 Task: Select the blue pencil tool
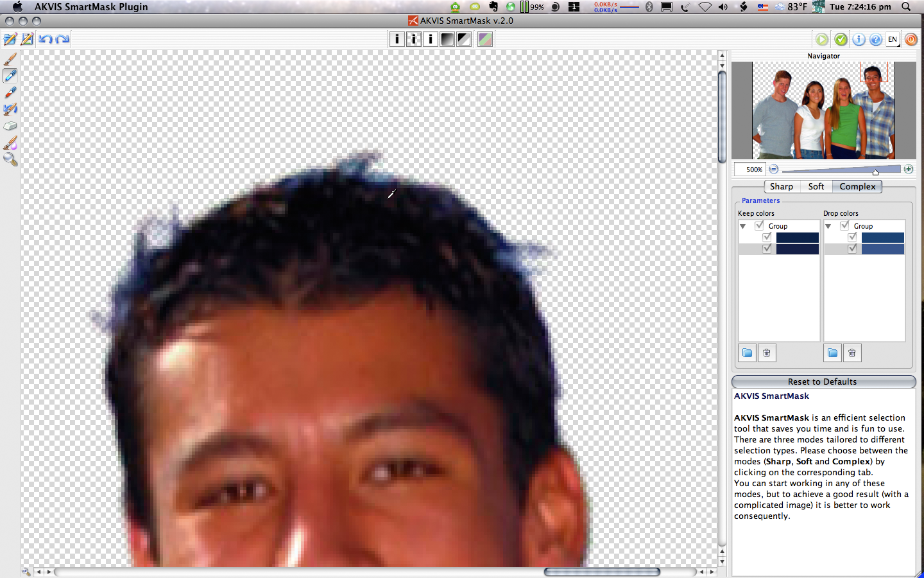coord(10,76)
